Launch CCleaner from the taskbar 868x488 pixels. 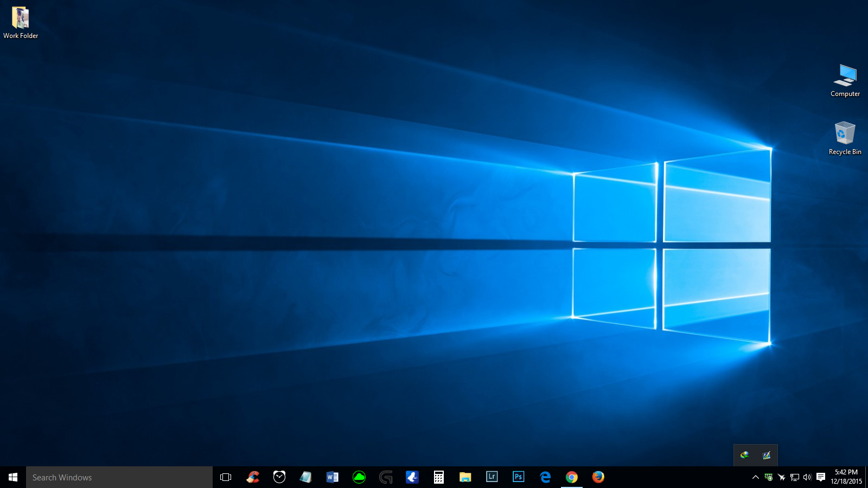click(x=253, y=477)
